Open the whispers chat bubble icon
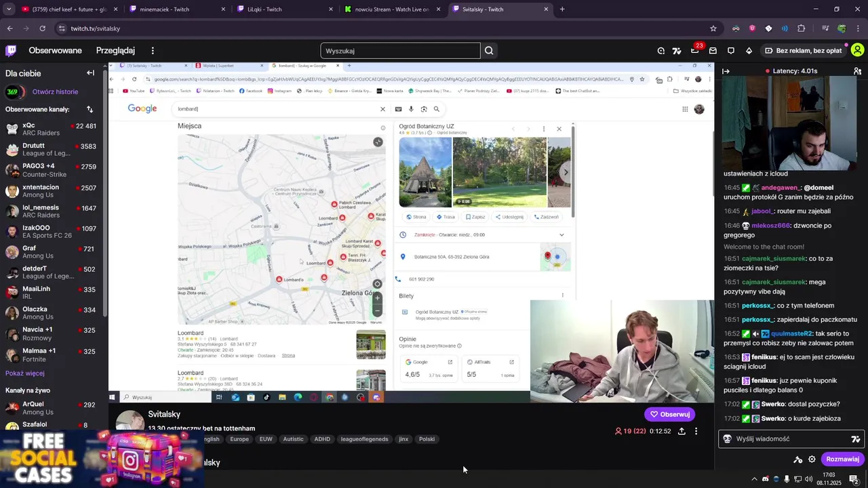Viewport: 868px width, 488px height. click(x=731, y=51)
